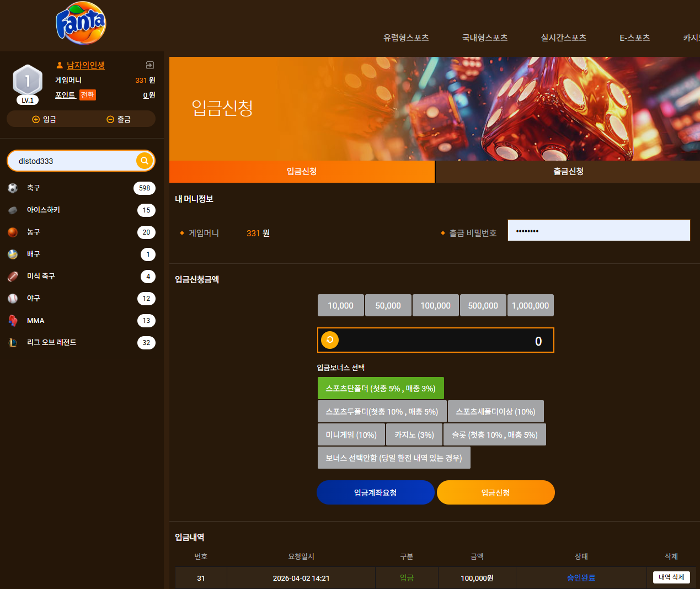
Task: Click the logout arrow icon beside username
Action: (x=149, y=65)
